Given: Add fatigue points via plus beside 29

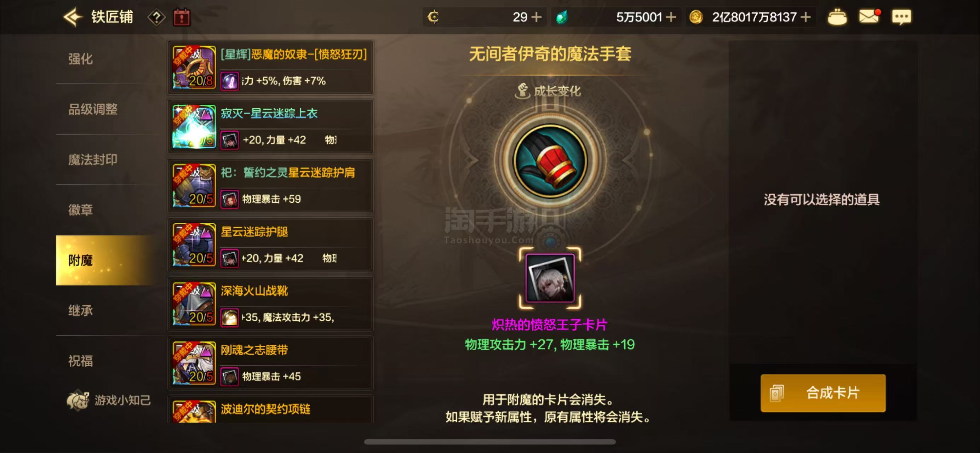Looking at the screenshot, I should [536, 17].
